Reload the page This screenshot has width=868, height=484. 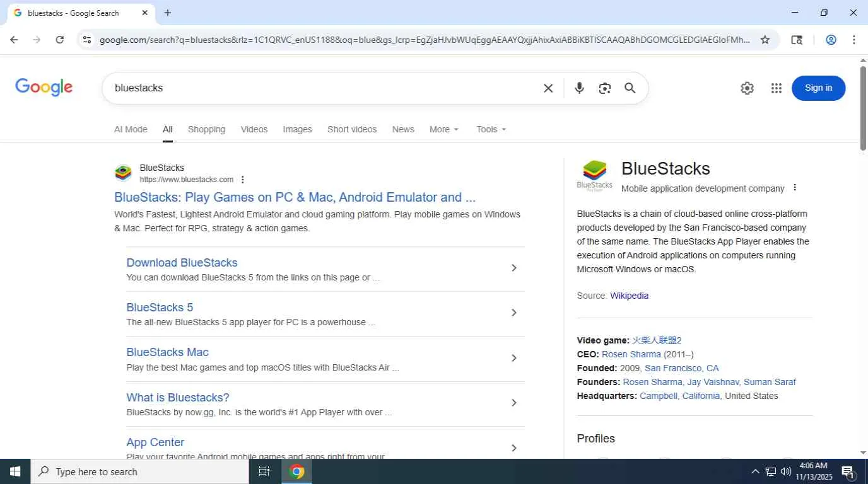click(59, 40)
